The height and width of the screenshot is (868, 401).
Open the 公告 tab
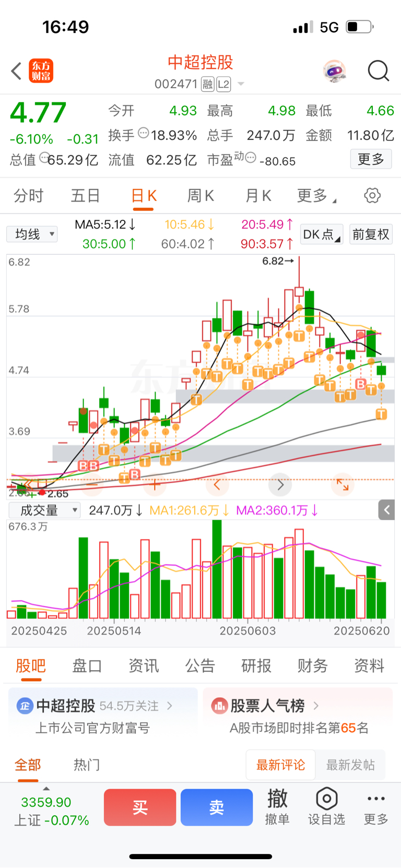(x=200, y=665)
